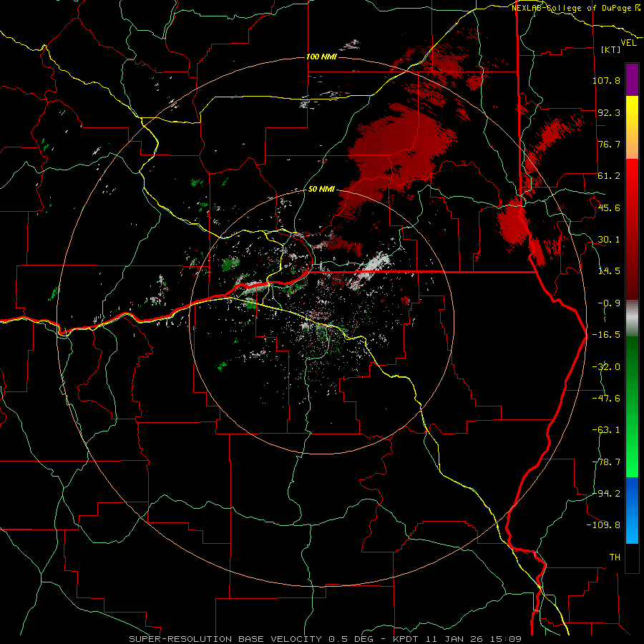Click the 107.8 scale value
The width and height of the screenshot is (644, 644).
tap(606, 80)
